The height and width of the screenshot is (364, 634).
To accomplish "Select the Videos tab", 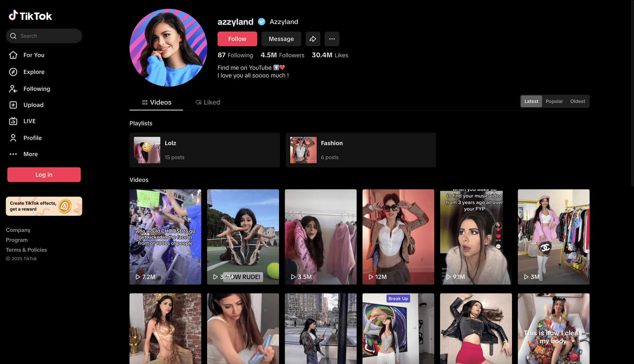I will tap(156, 102).
